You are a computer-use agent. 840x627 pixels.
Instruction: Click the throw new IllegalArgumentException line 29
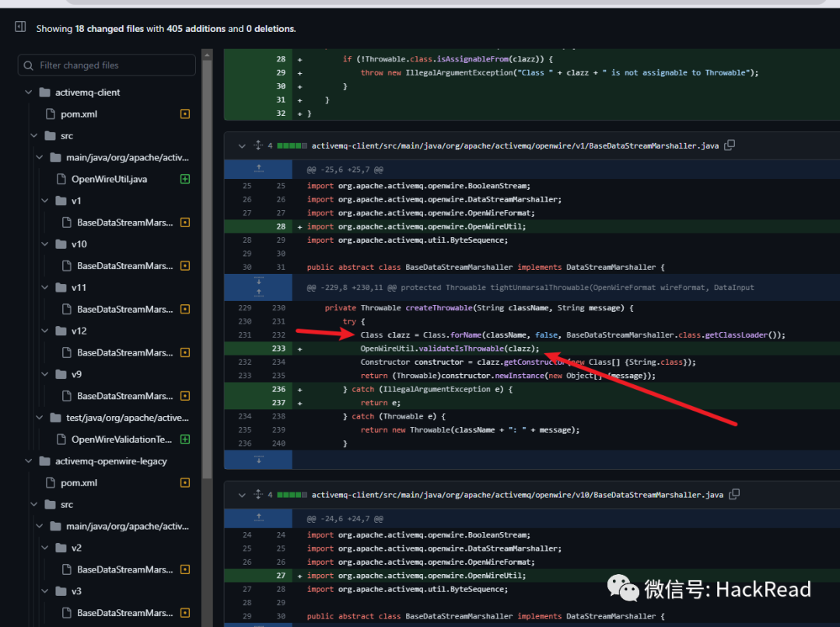tap(559, 73)
